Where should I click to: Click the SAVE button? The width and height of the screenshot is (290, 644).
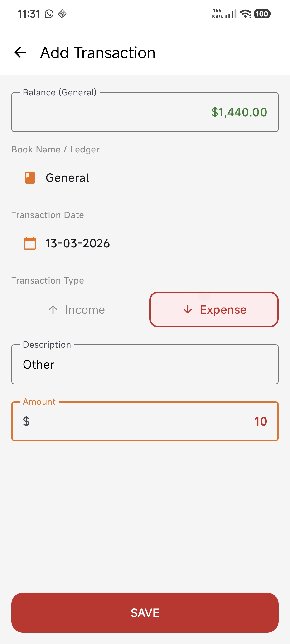click(145, 613)
